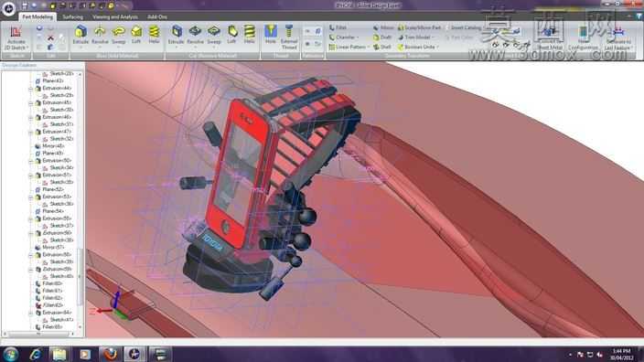The image size is (644, 362).
Task: Click the Activate 2D Sketch tool
Action: (x=16, y=37)
